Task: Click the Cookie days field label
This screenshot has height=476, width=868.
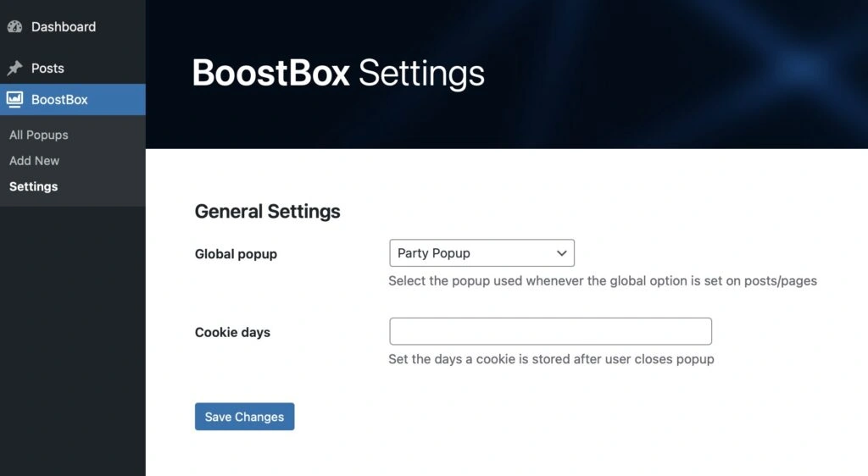Action: click(232, 332)
